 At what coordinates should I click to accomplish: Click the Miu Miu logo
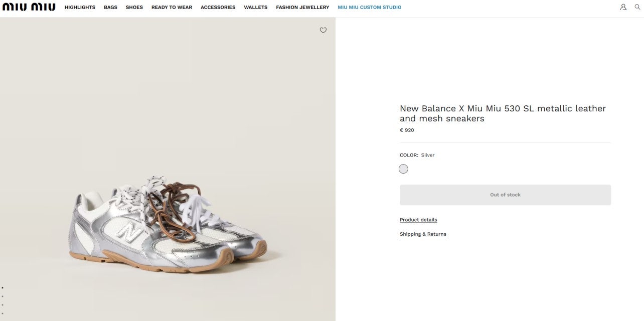tap(29, 7)
